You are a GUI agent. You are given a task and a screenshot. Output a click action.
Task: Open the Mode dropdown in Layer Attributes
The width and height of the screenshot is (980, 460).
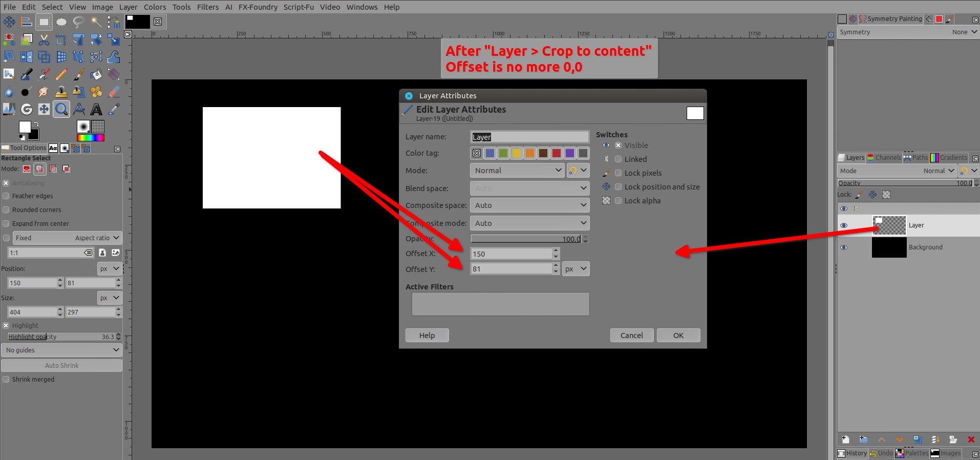coord(517,171)
